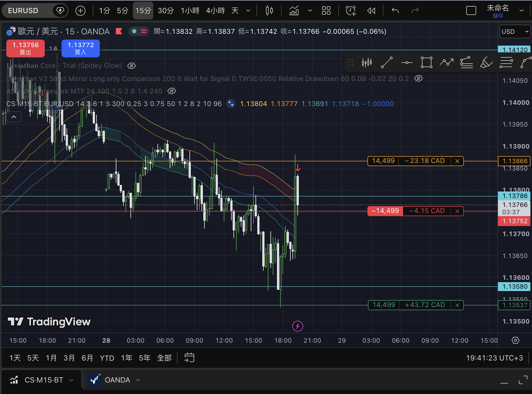Screen dimensions: 532x394
Task: Start bar replay rewind icon
Action: (371, 11)
